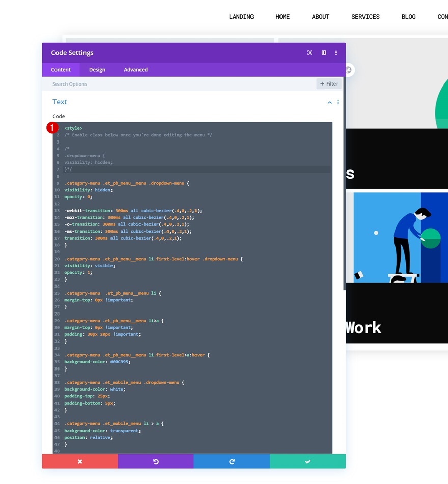Open the BLOG navigation link
The image size is (448, 484).
408,17
